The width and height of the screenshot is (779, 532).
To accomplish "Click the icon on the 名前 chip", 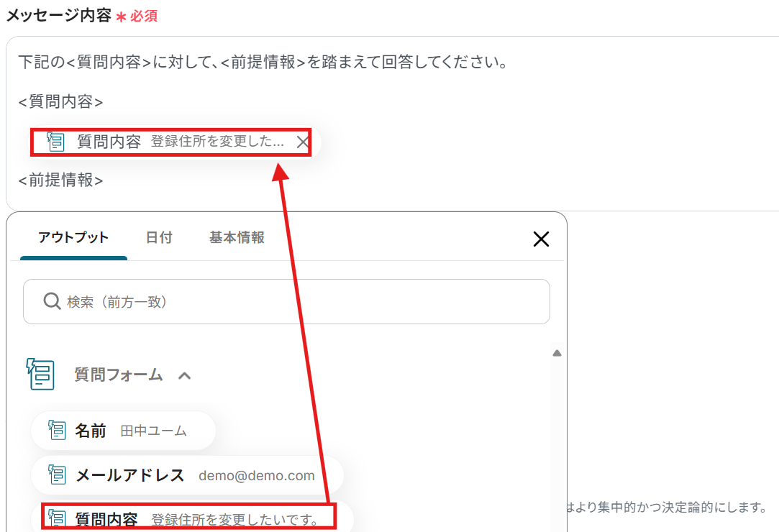I will point(57,430).
